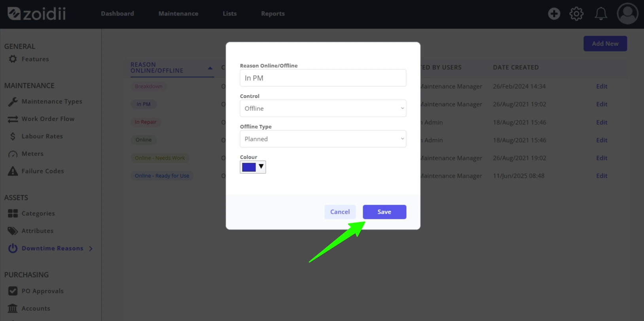Click the date 26/Feb/2024 14:34
The width and height of the screenshot is (644, 321).
(519, 86)
